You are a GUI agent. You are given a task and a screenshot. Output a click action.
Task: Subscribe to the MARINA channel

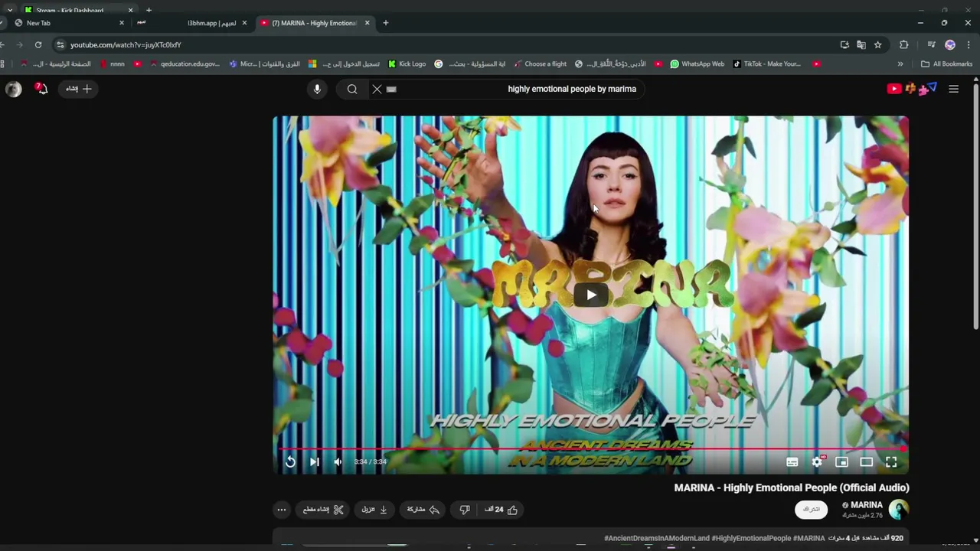811,509
